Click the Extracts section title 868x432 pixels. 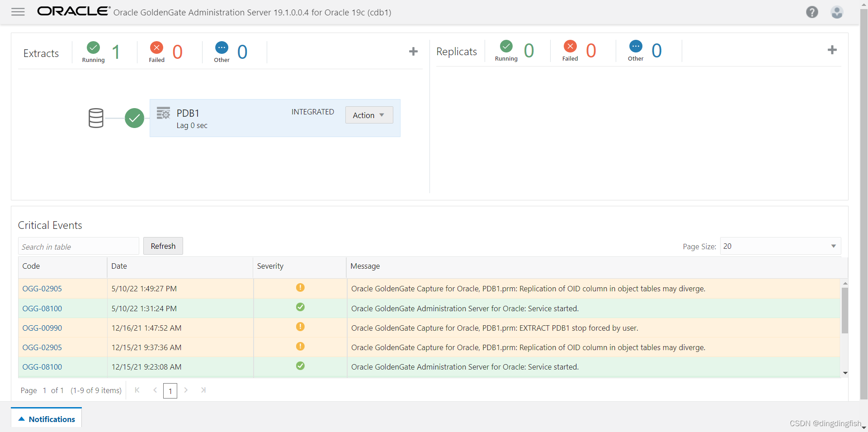41,53
